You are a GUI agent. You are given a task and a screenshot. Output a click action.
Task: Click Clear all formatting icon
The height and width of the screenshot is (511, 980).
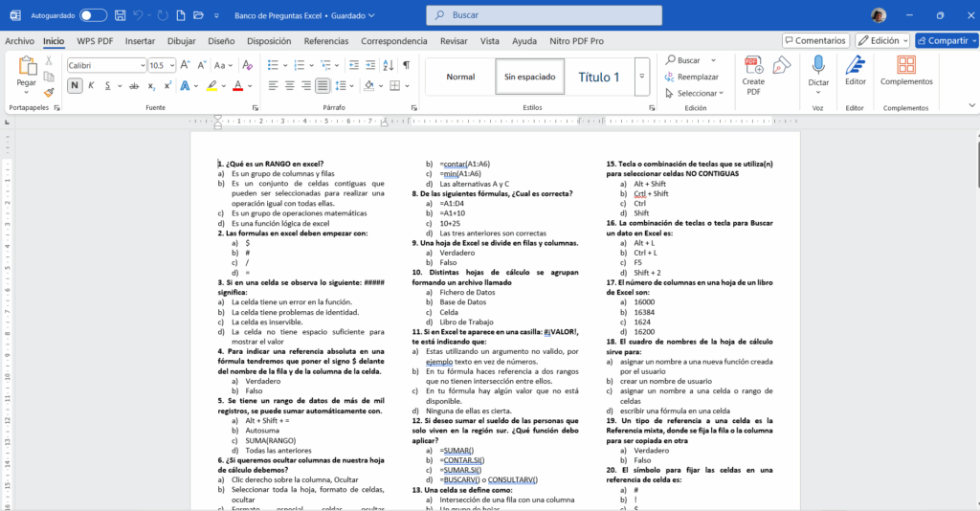tap(248, 65)
